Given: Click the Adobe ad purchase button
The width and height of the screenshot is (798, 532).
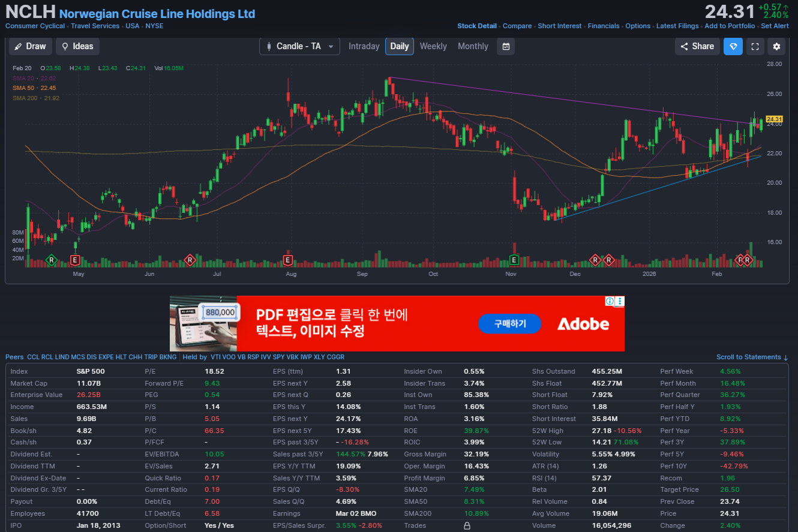Looking at the screenshot, I should [509, 324].
